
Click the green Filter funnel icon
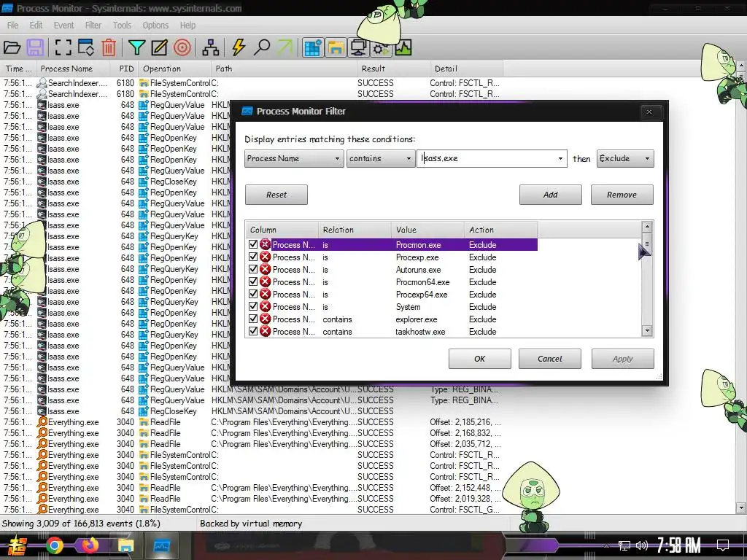(x=136, y=47)
